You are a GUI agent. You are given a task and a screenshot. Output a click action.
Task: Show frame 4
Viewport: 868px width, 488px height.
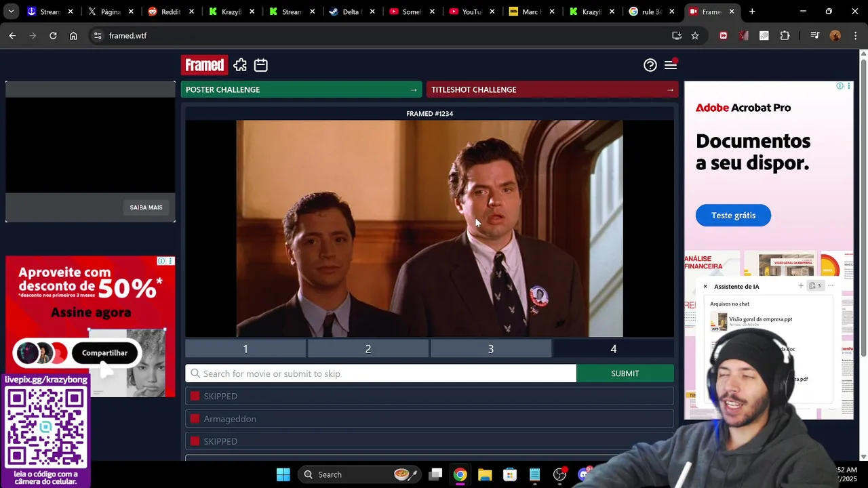pos(614,348)
